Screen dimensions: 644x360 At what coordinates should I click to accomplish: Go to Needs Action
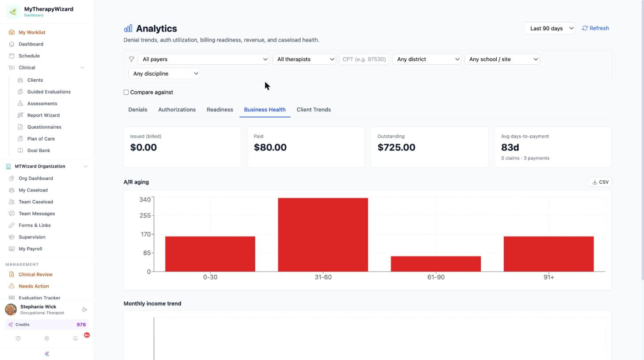[34, 286]
